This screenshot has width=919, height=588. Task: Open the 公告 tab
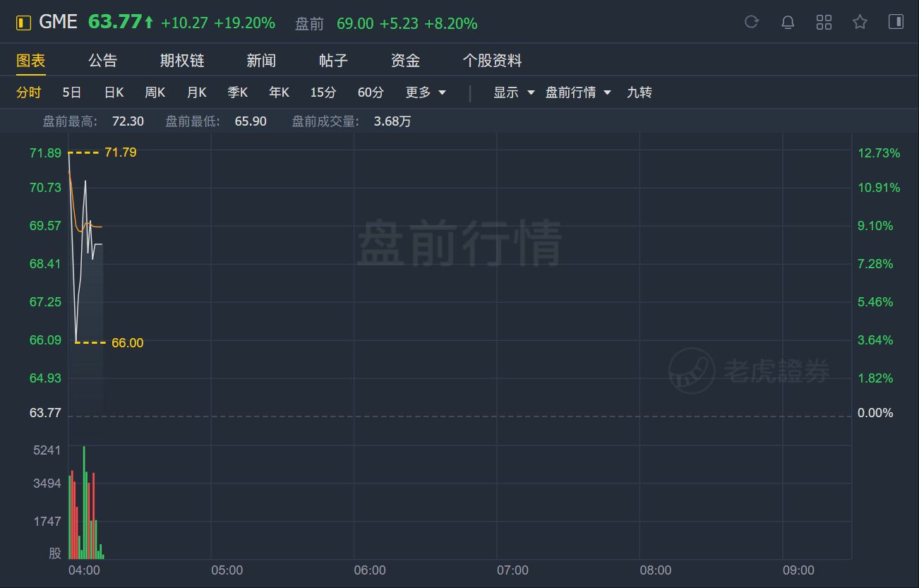pos(103,61)
